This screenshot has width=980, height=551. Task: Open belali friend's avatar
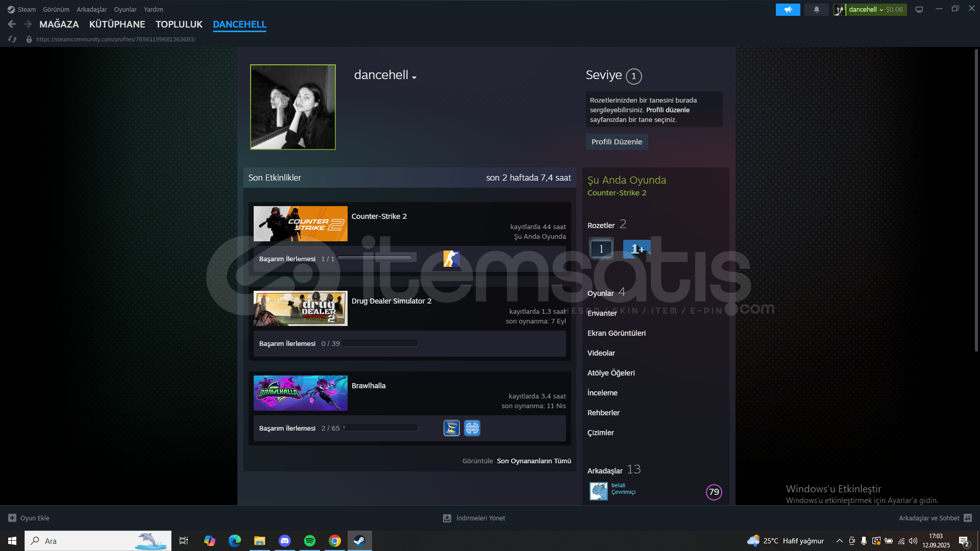tap(599, 491)
